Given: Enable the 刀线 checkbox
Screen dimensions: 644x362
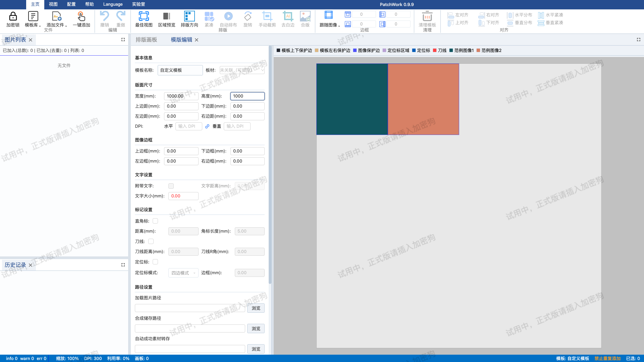Looking at the screenshot, I should click(x=151, y=241).
